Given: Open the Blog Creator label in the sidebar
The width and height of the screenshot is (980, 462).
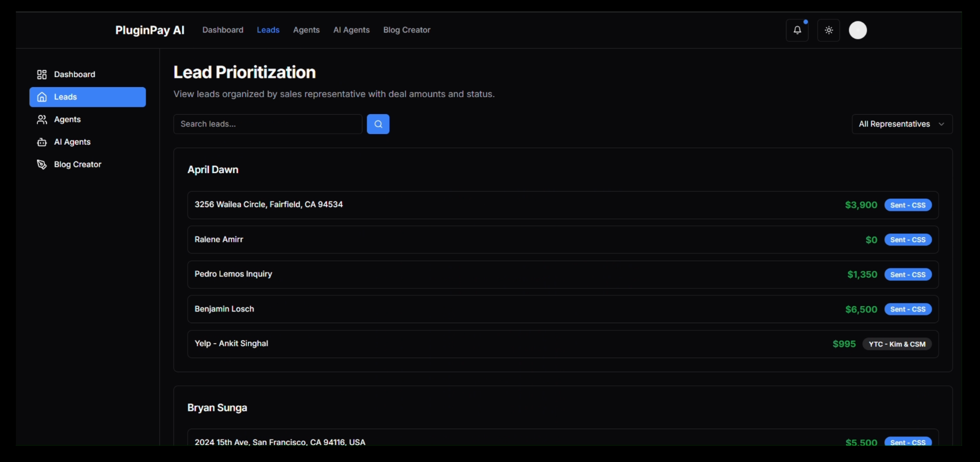Looking at the screenshot, I should tap(78, 165).
